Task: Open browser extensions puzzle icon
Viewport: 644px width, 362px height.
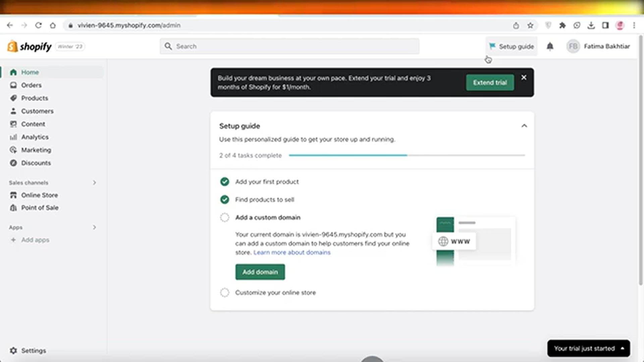Action: point(562,25)
